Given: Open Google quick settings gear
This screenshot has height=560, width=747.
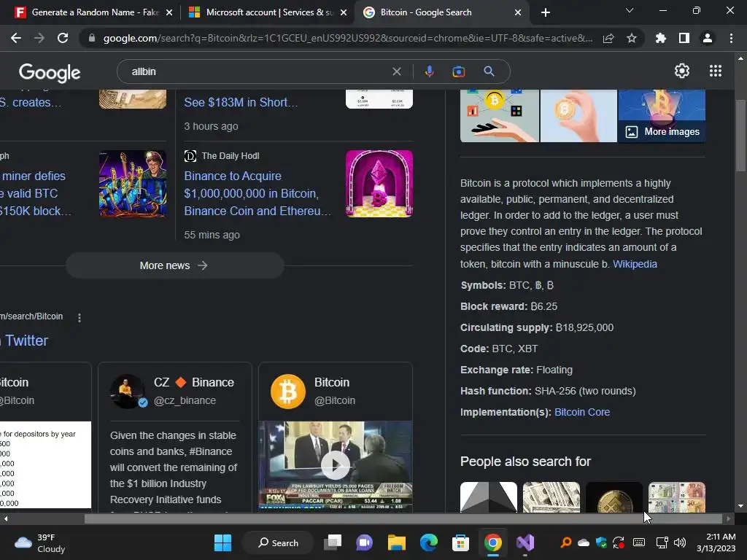Looking at the screenshot, I should pos(682,71).
